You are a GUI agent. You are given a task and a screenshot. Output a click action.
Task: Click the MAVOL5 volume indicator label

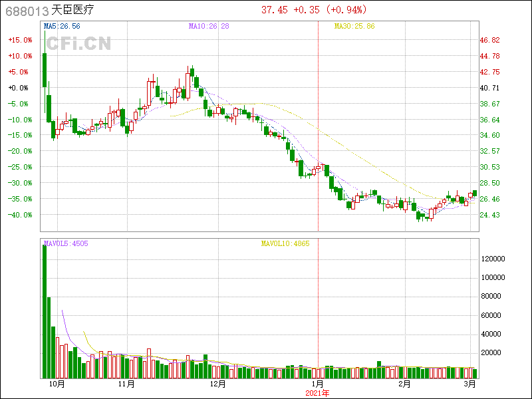66,243
